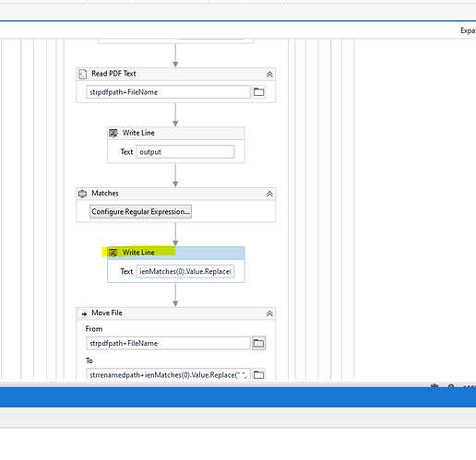Viewport: 476px width, 460px height.
Task: Click Configure Regular Expression button
Action: pyautogui.click(x=140, y=212)
